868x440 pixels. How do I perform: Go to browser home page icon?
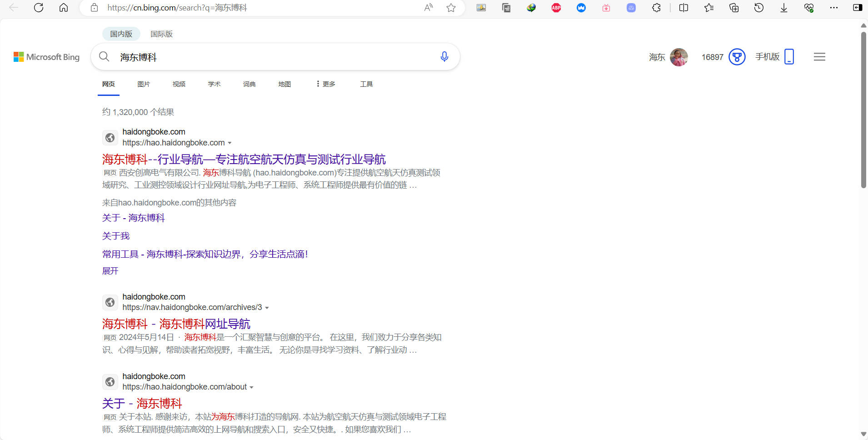(64, 8)
